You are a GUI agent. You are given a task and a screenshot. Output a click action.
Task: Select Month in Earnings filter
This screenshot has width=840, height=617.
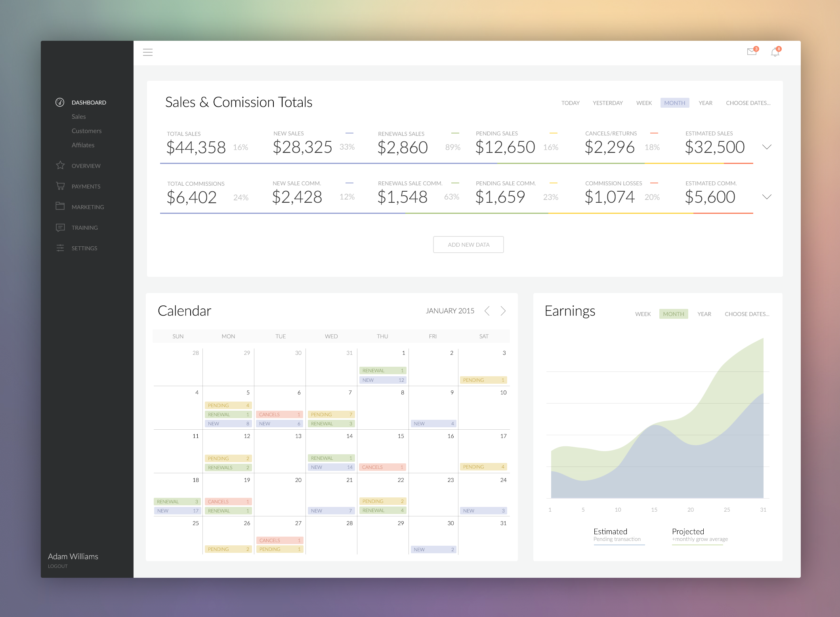[x=673, y=314]
